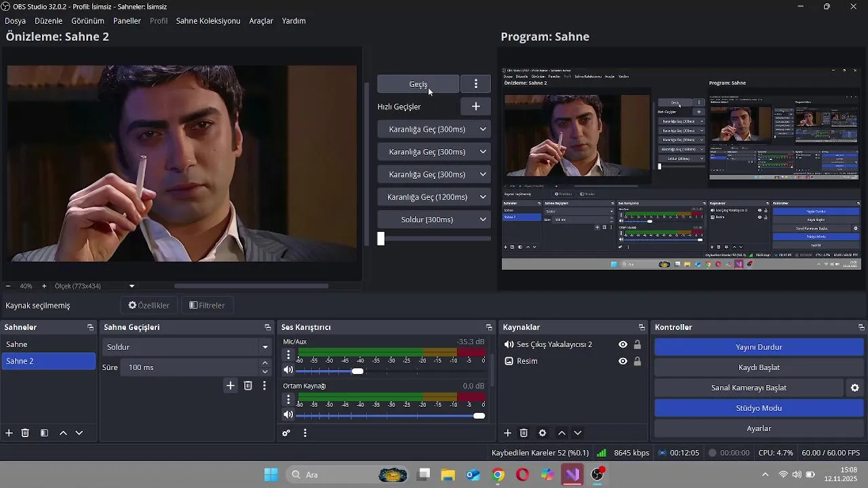Open audio mixer three-dot menu at bottom
The height and width of the screenshot is (488, 868).
(305, 433)
